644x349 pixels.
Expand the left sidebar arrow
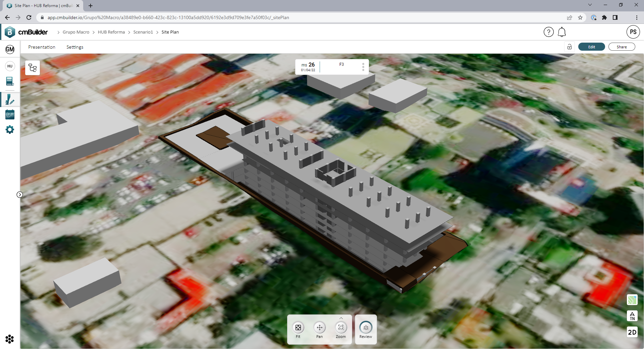20,195
